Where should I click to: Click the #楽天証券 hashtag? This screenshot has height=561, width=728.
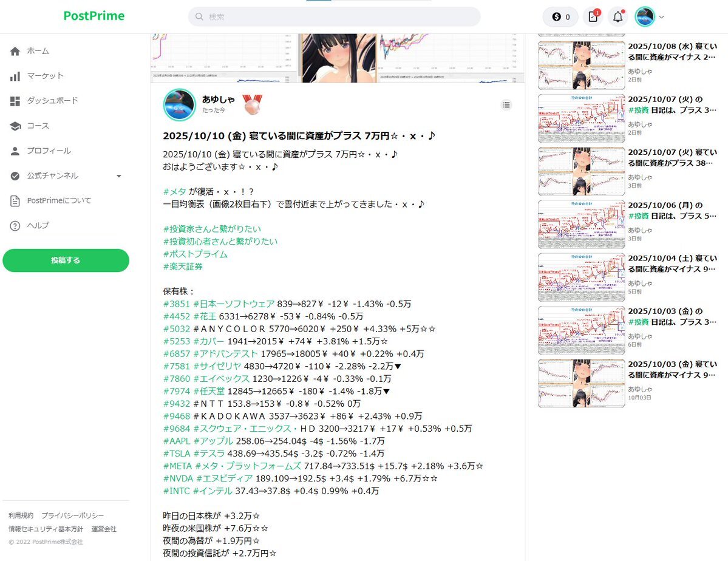click(183, 267)
